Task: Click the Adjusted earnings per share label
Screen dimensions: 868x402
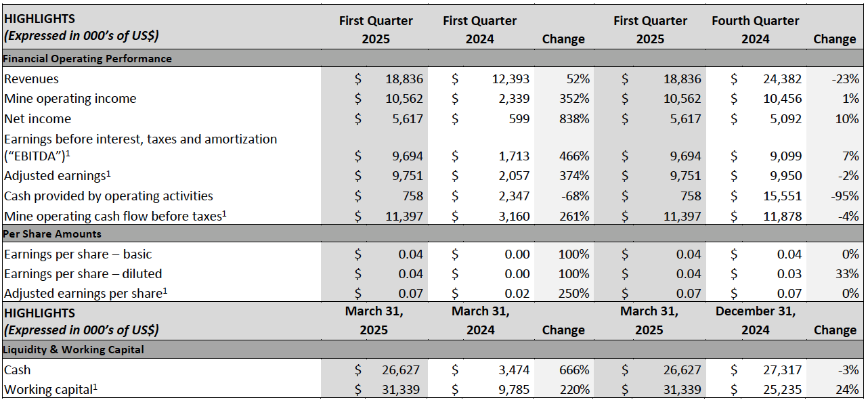Action: point(85,294)
